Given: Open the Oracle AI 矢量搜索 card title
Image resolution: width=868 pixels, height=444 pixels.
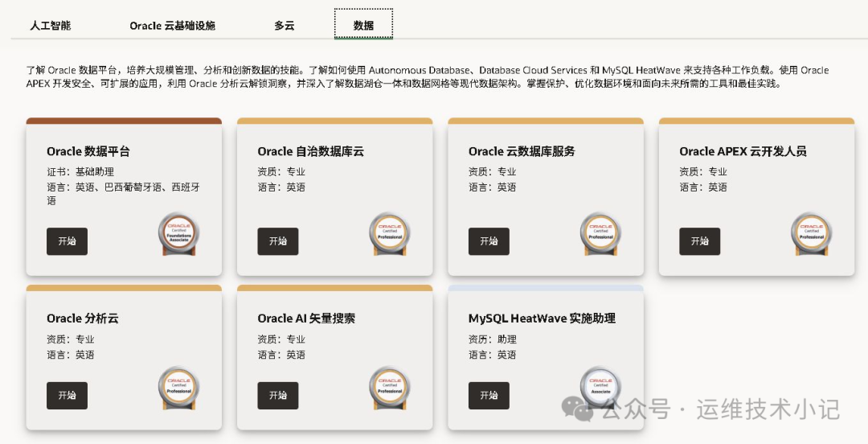Looking at the screenshot, I should point(306,319).
